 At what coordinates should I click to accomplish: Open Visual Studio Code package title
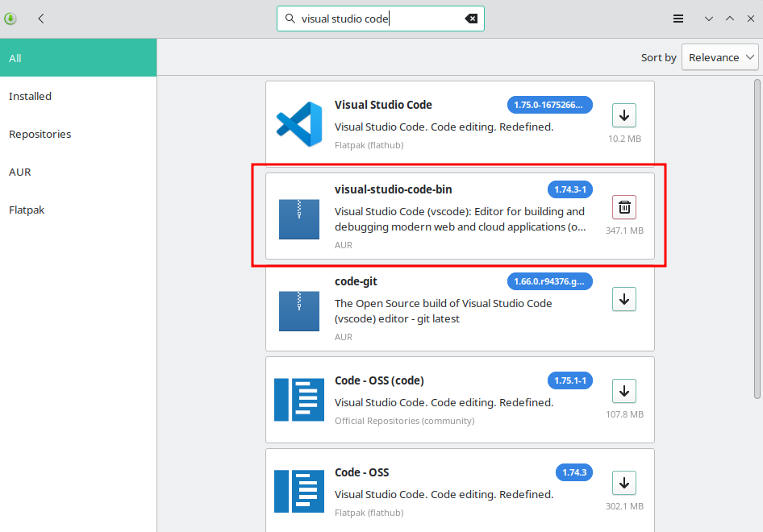(x=383, y=105)
